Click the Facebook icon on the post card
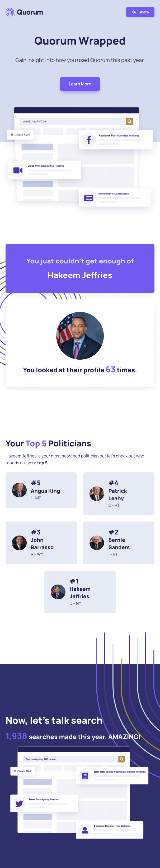Image resolution: width=160 pixels, height=868 pixels. pyautogui.click(x=89, y=140)
